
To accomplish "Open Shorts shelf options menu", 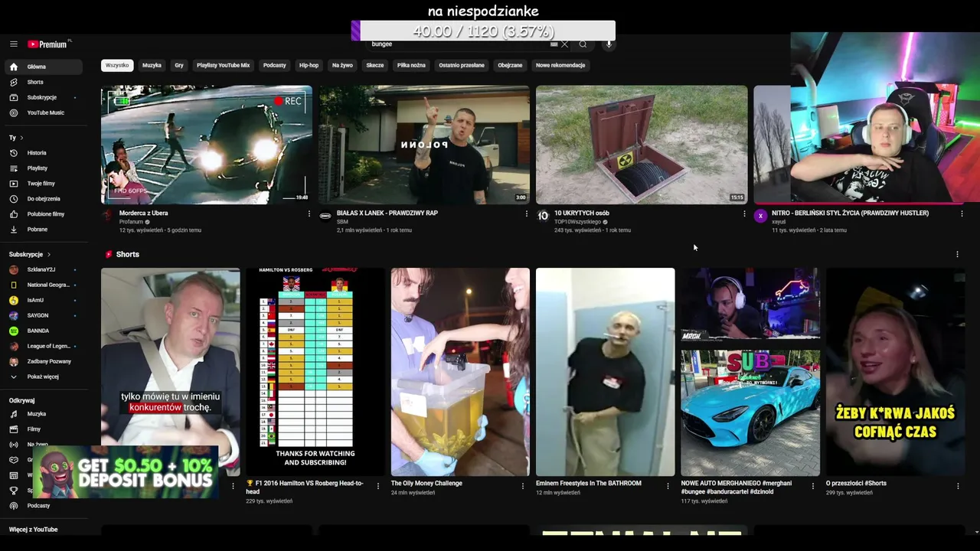I will click(957, 254).
